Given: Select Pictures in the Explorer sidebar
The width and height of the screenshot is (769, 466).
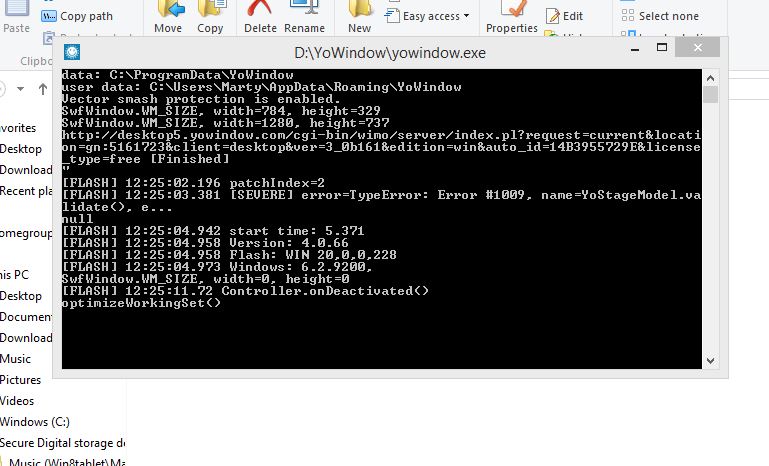Looking at the screenshot, I should click(20, 380).
